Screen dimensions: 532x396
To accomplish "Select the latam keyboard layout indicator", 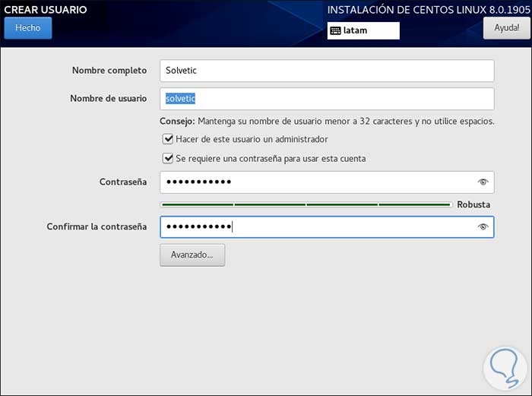I will point(363,30).
